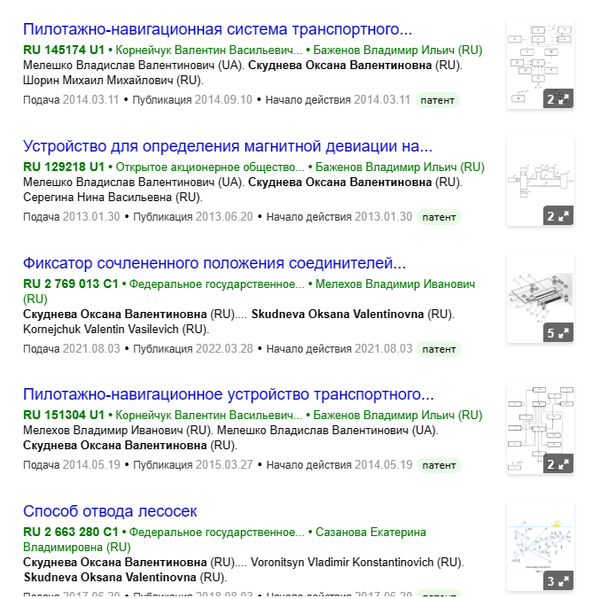The height and width of the screenshot is (599, 600).
Task: Click the патент badge dated 2013.01.30
Action: pyautogui.click(x=439, y=217)
